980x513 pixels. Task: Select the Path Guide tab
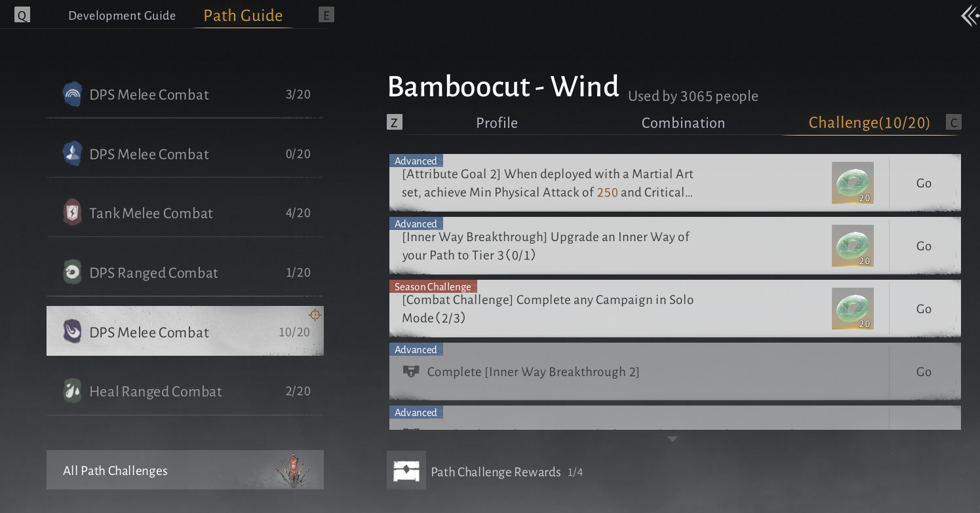(243, 16)
